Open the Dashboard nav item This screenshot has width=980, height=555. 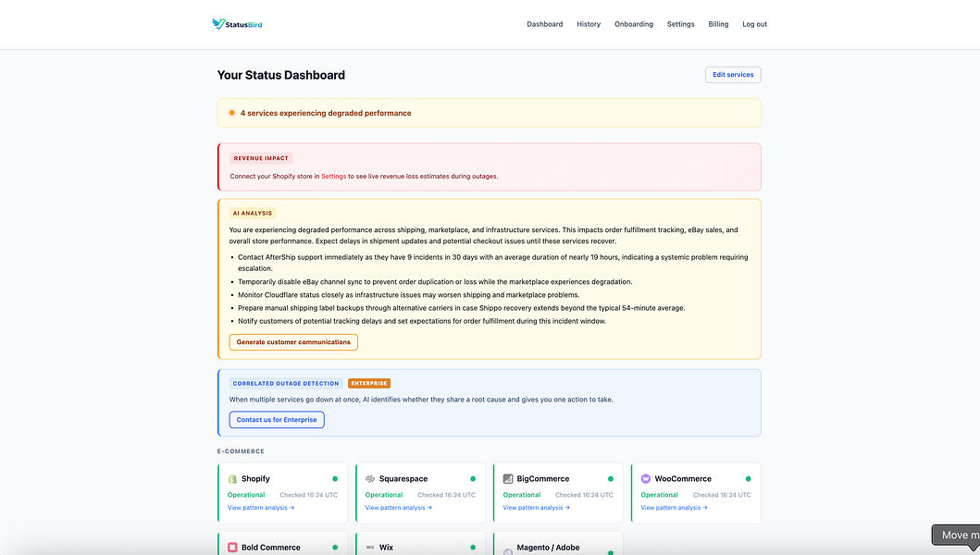point(544,24)
